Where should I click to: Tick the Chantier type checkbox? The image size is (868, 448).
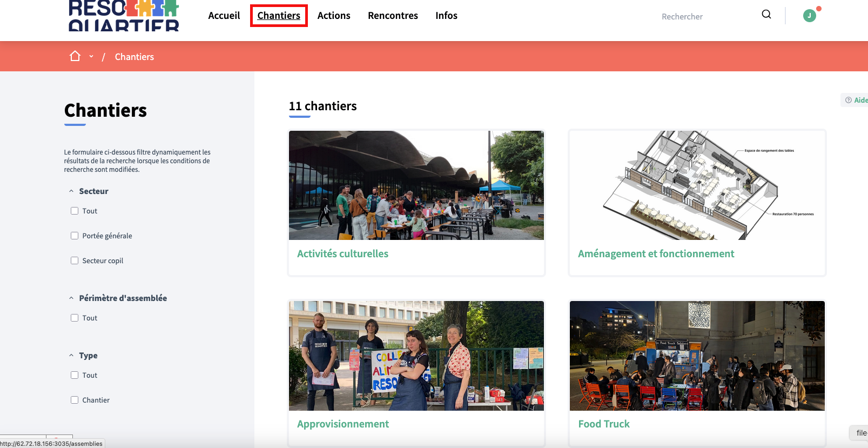[75, 400]
